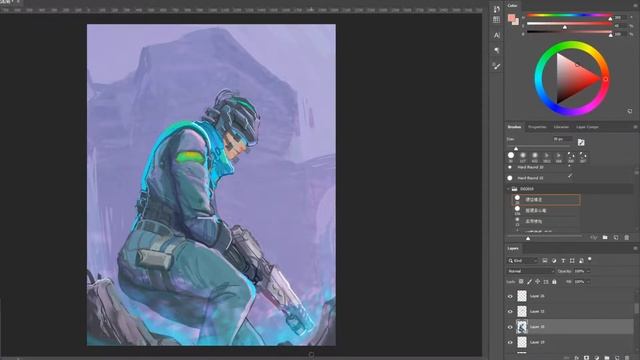Click the brightness slider handle in Color panel

[x=611, y=36]
